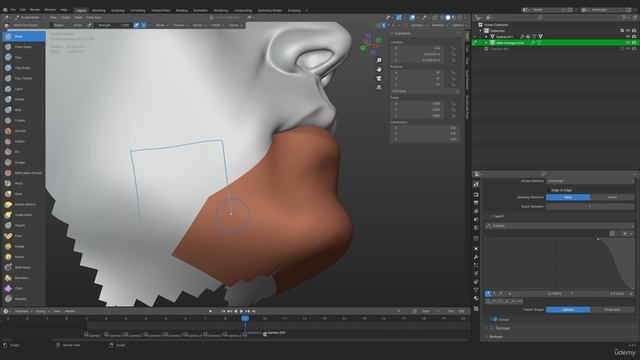
Task: Set Falloff Shape to Sphere
Action: [568, 310]
